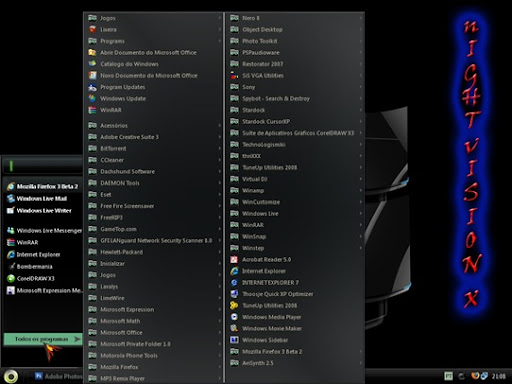
Task: Launch Bombermania icon
Action: click(x=11, y=267)
